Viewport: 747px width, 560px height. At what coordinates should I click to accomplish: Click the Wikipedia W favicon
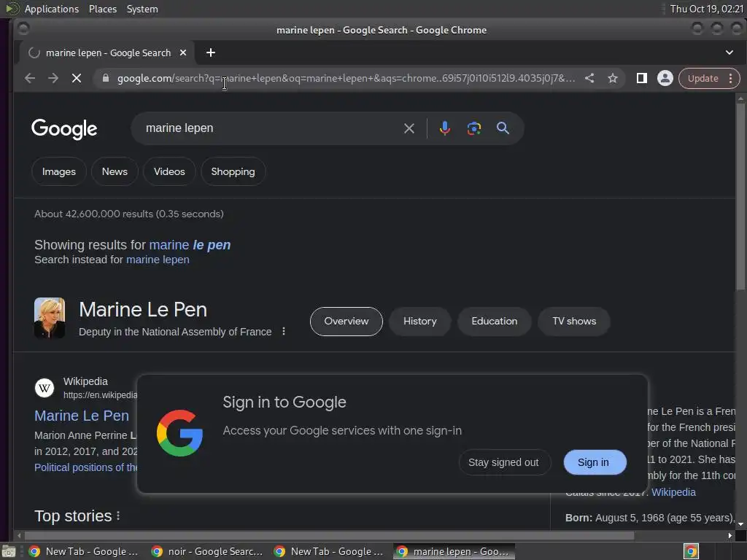point(44,388)
